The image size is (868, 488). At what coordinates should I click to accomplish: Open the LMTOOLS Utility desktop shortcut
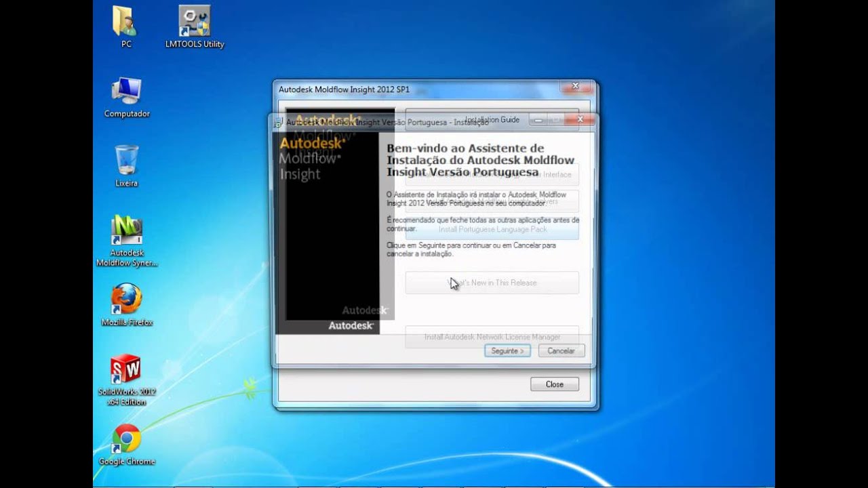[195, 26]
